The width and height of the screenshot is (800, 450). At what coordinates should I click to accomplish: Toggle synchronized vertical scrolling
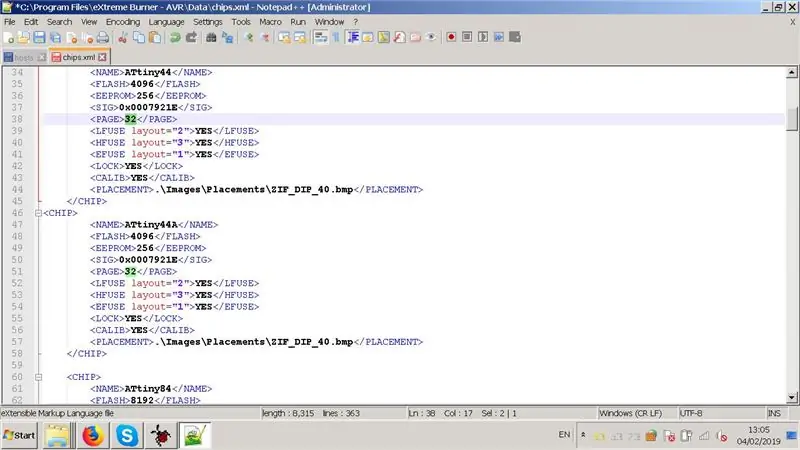tap(284, 37)
